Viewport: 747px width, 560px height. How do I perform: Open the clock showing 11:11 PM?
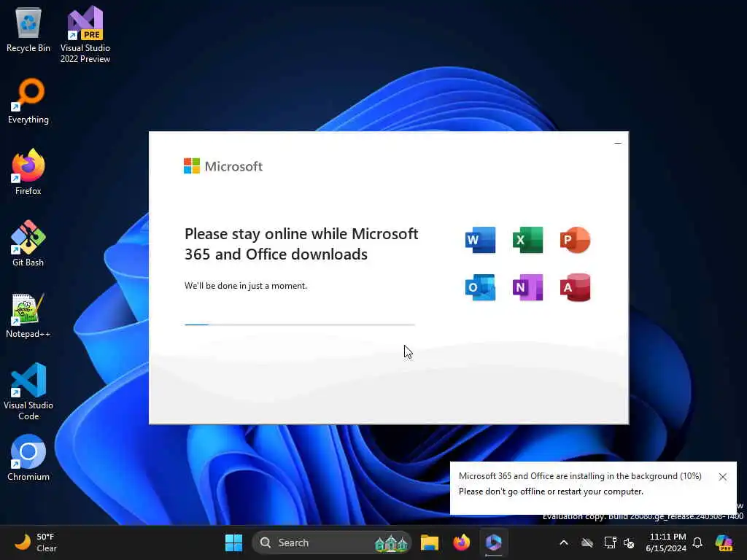[667, 542]
